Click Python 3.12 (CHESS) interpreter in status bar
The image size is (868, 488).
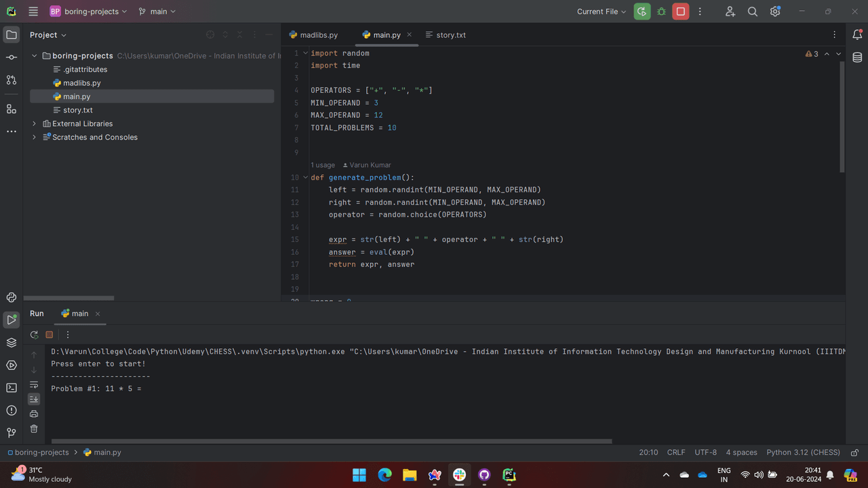tap(803, 452)
